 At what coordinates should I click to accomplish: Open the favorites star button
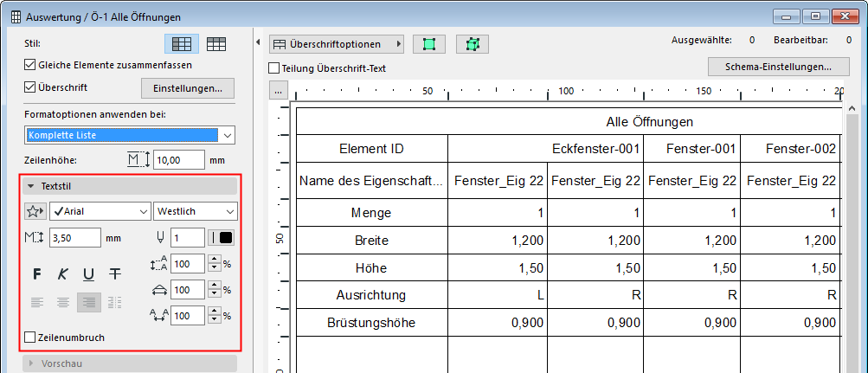point(35,211)
